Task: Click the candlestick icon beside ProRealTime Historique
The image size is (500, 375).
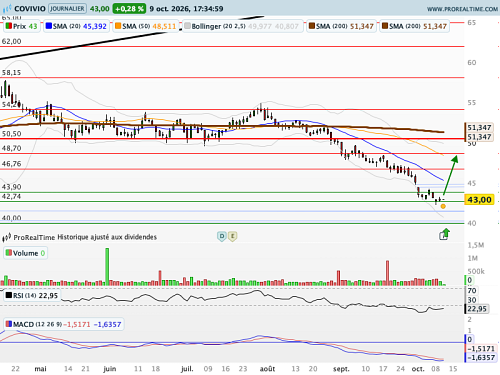Action: click(7, 238)
